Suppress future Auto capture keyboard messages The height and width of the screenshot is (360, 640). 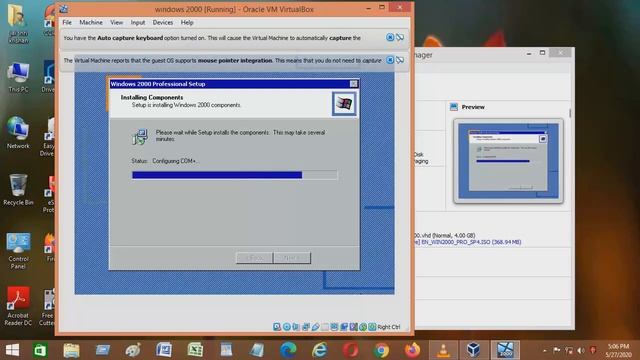coord(400,38)
